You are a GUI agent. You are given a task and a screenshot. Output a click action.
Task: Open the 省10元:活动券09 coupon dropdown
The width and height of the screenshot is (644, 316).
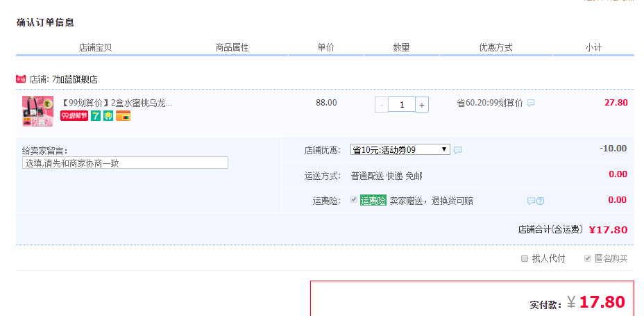[400, 149]
